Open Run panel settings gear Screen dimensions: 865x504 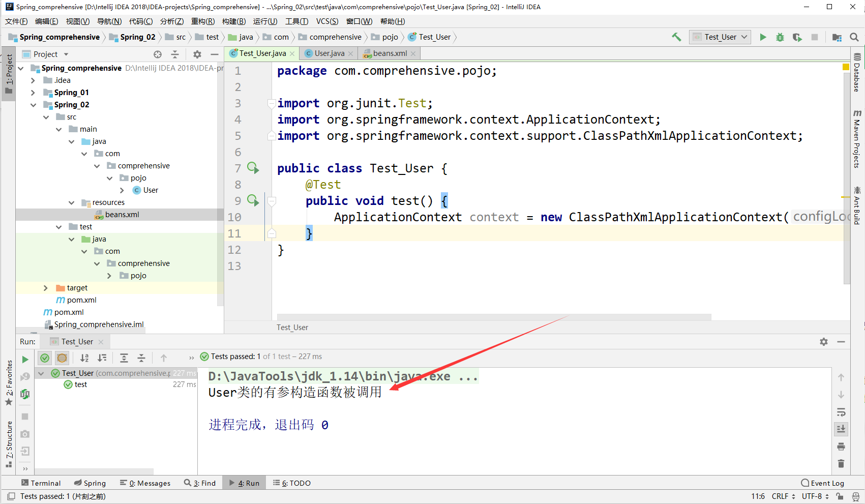[x=824, y=342]
